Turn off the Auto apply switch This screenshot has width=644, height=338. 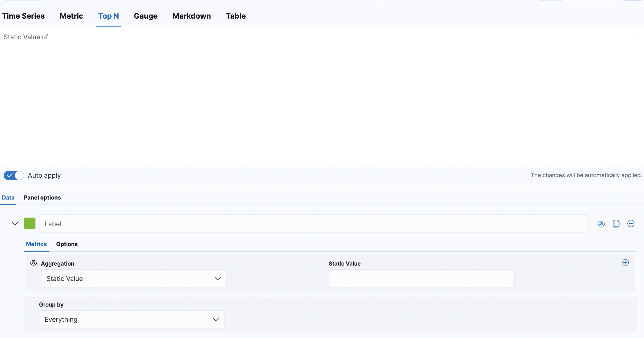click(14, 175)
